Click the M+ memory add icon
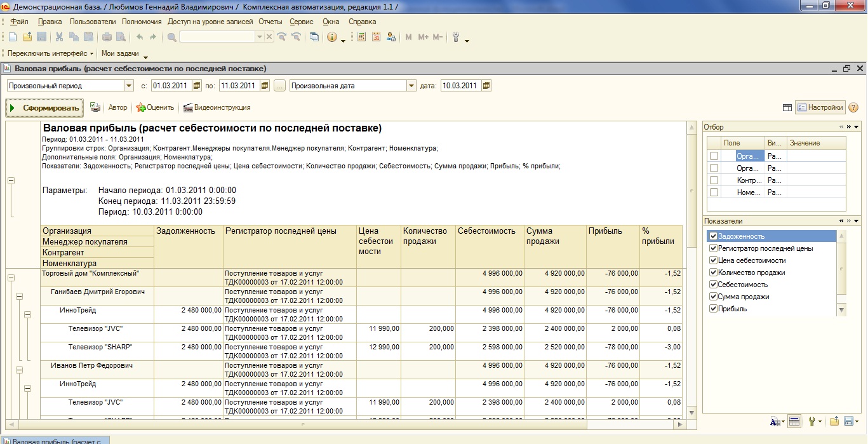Viewport: 868px width, 444px height. click(424, 37)
